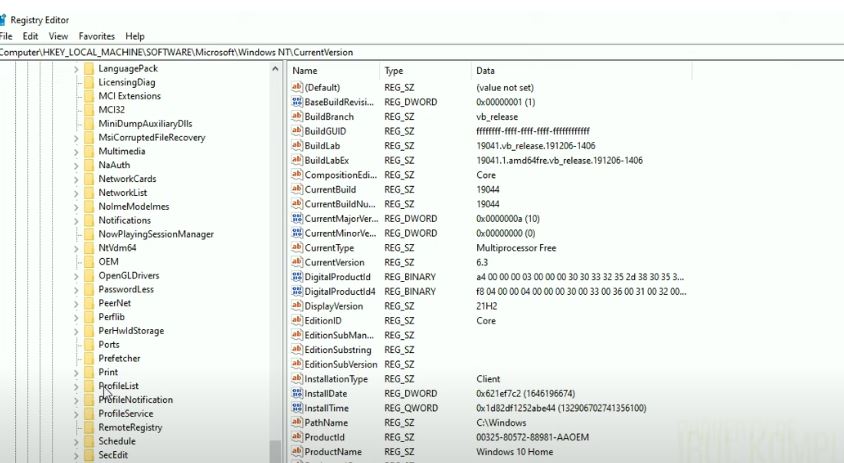Screen dimensions: 844x463
Task: Click the binary icon of DigitalProductId
Action: click(x=297, y=277)
